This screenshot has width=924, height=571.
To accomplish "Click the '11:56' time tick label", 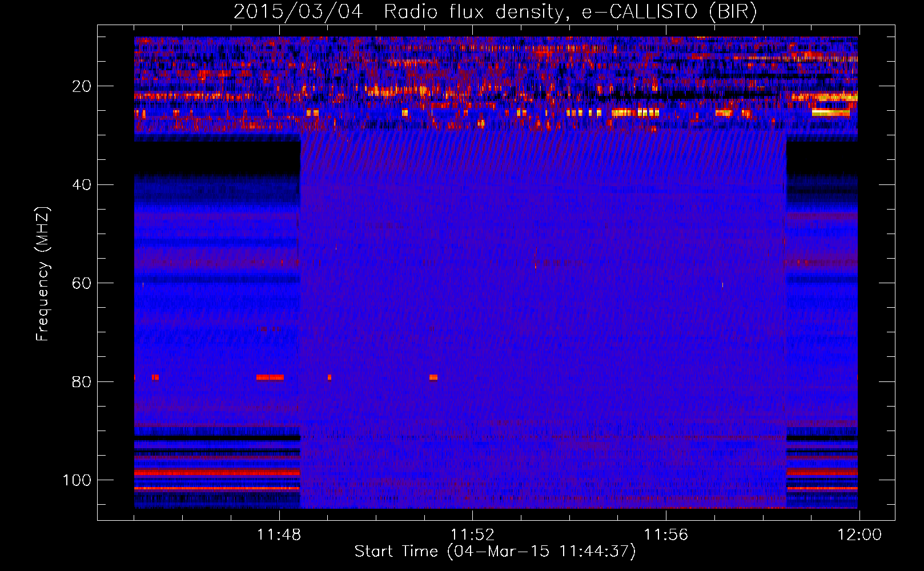I will pyautogui.click(x=666, y=535).
